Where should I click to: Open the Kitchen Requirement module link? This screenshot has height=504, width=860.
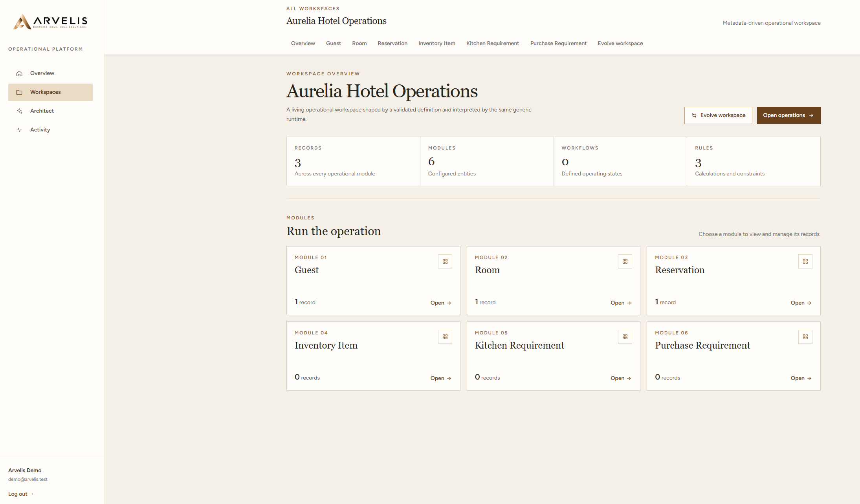[x=621, y=378]
